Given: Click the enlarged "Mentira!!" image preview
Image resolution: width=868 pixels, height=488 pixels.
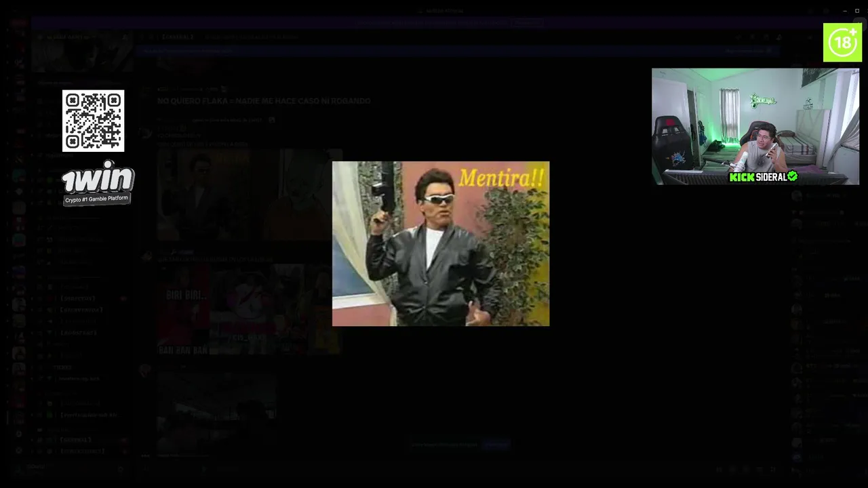Looking at the screenshot, I should click(441, 244).
